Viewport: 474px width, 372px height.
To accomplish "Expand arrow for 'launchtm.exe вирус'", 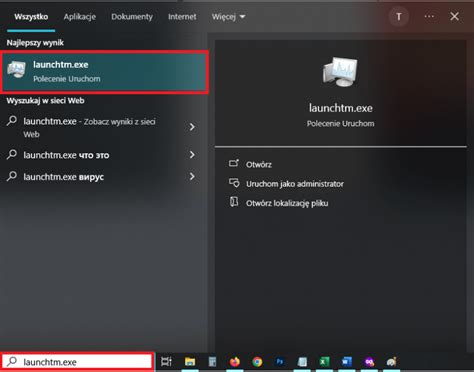I will [192, 176].
